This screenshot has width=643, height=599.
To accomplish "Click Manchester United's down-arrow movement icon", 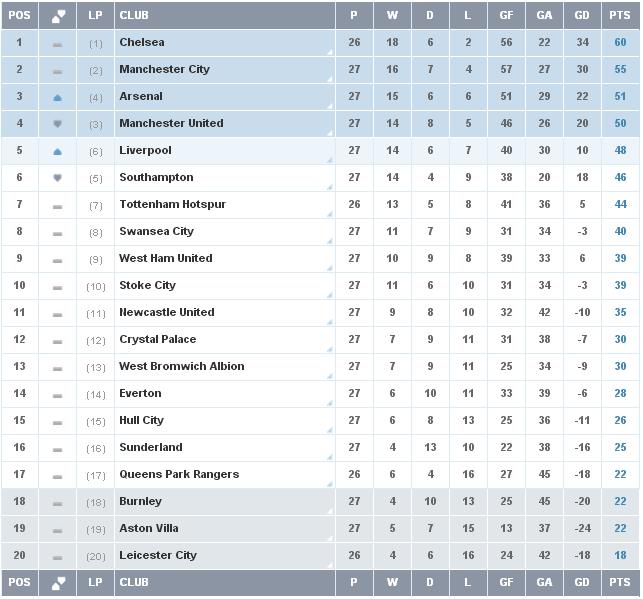I will point(57,124).
